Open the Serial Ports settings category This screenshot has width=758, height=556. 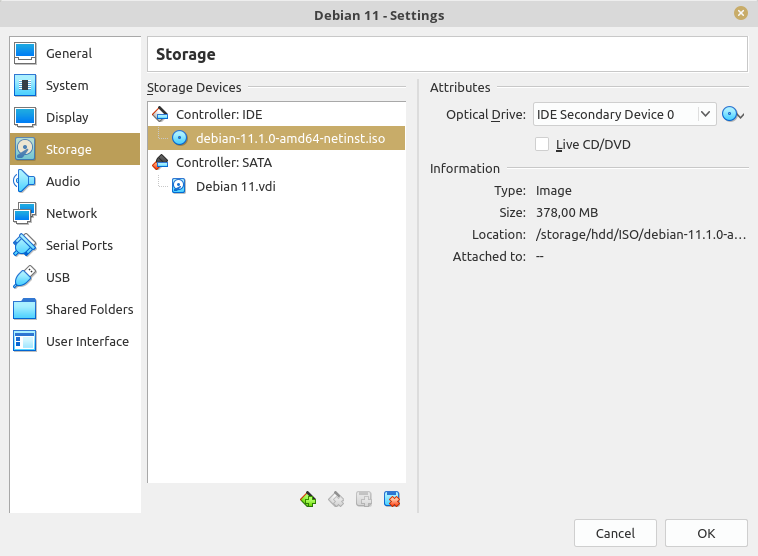click(75, 245)
